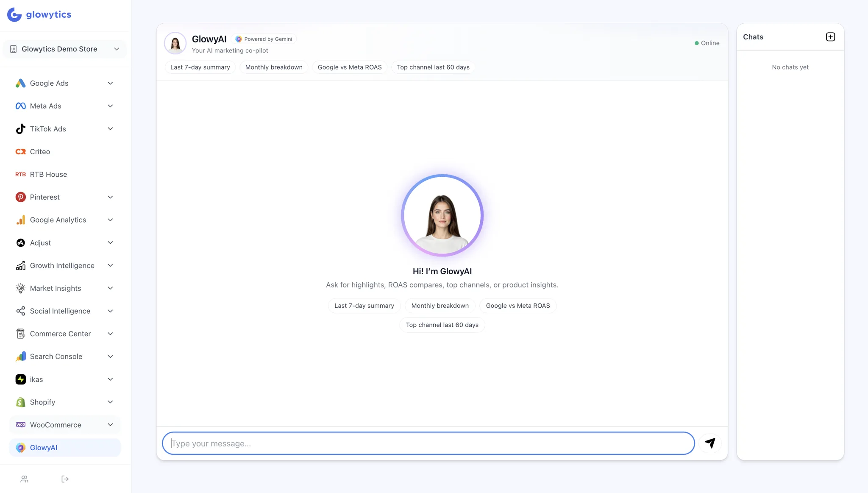Expand the ikas chevron
This screenshot has width=868, height=493.
pos(110,379)
